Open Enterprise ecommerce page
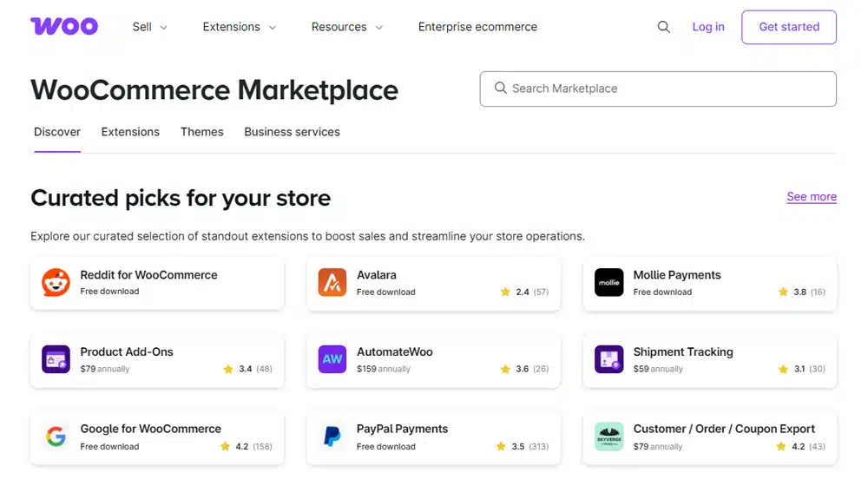 [477, 27]
